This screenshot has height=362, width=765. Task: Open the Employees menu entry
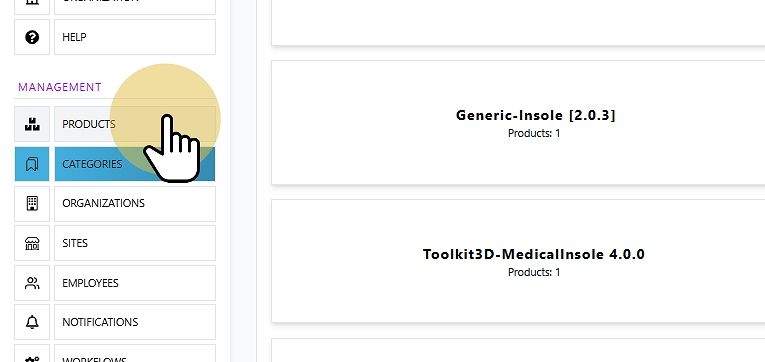(135, 283)
